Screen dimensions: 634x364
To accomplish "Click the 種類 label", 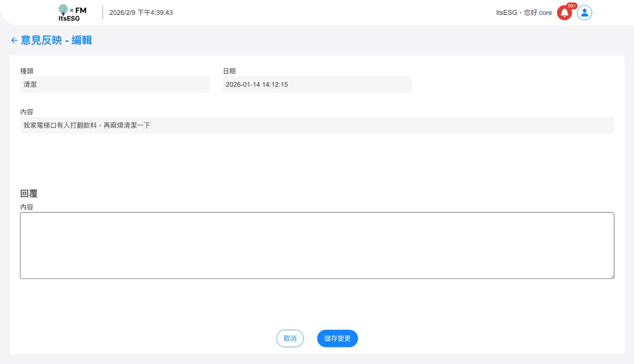I will tap(27, 71).
